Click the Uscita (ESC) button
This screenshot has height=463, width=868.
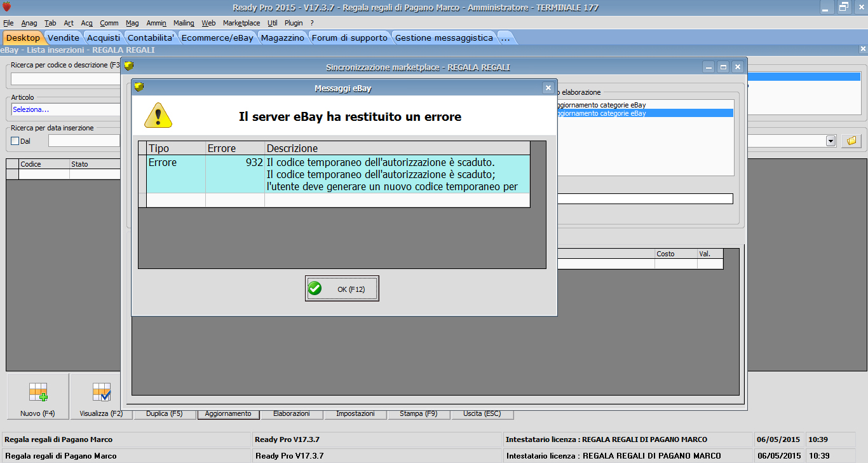[x=482, y=413]
